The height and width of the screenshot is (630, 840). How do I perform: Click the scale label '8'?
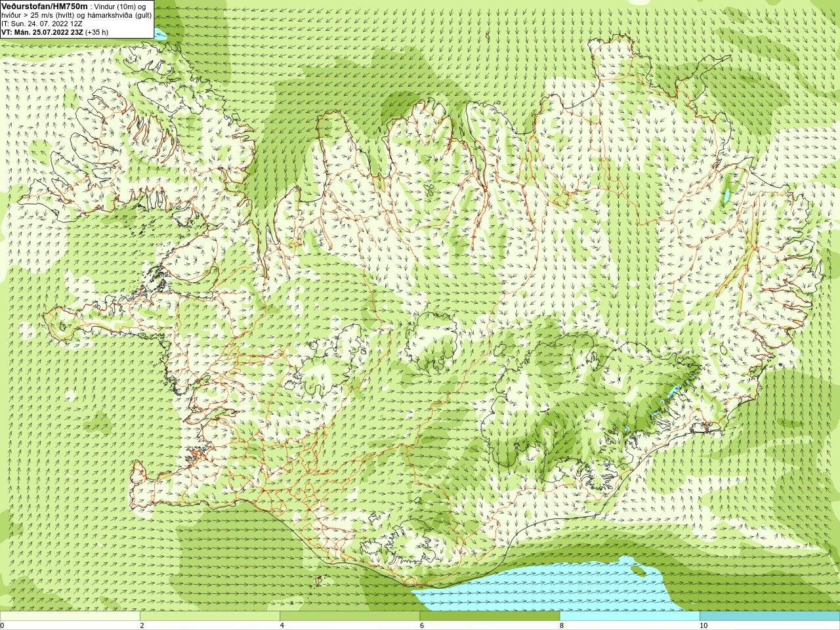(562, 625)
